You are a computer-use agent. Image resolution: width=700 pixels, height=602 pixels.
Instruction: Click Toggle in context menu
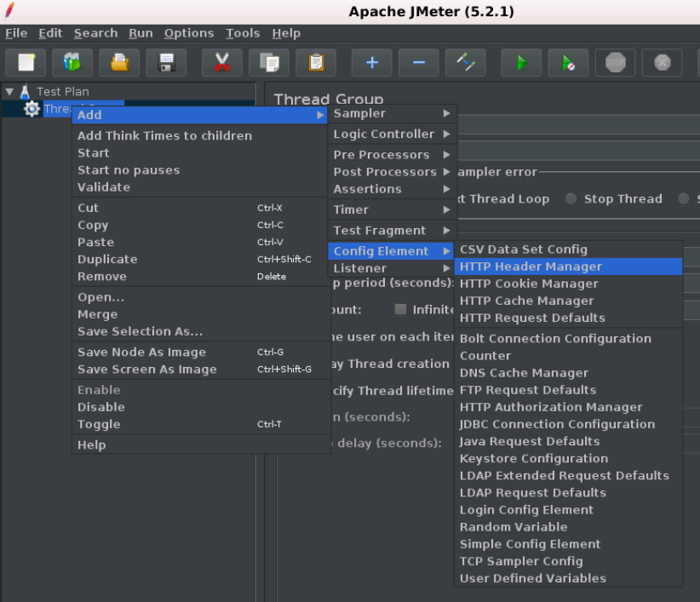coord(201,424)
